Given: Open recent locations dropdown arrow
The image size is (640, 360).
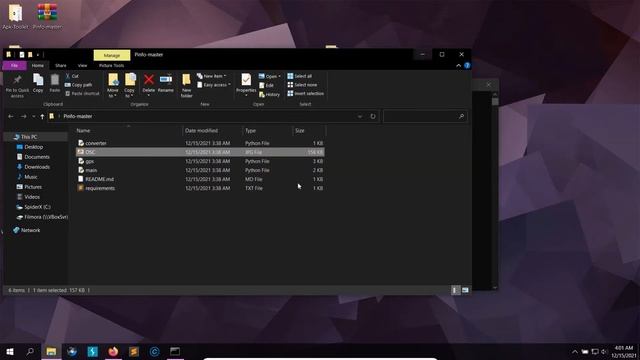Looking at the screenshot, I should [x=33, y=116].
